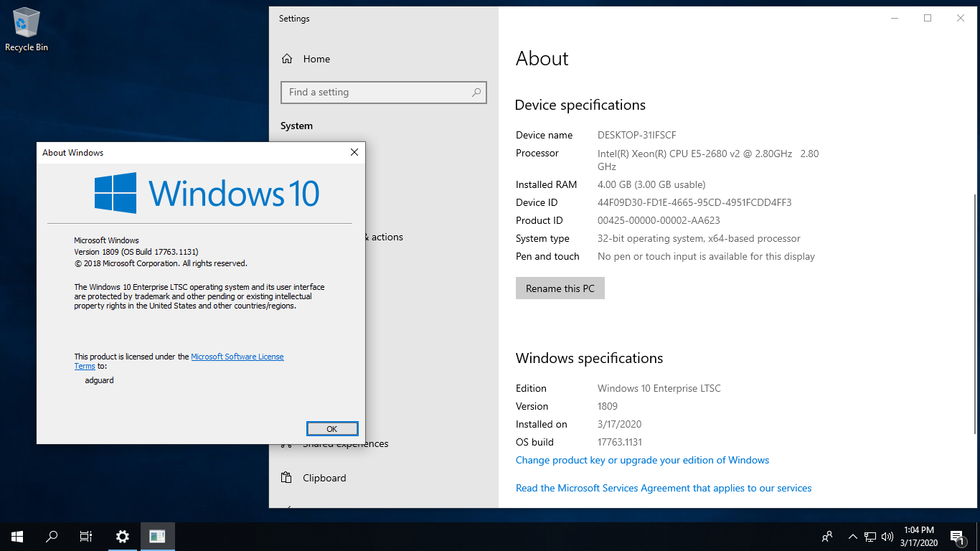Click Version 1809 (OS Build 17763.1131) line in About Windows
This screenshot has width=980, height=551.
tap(136, 252)
